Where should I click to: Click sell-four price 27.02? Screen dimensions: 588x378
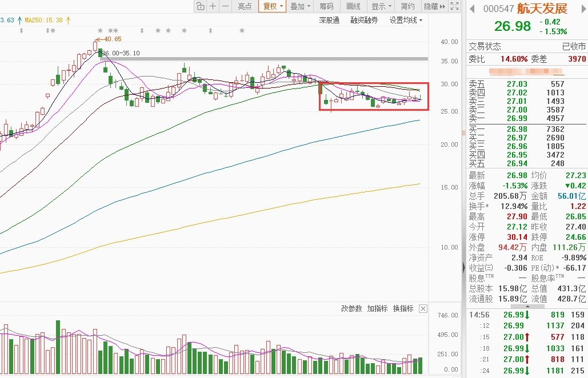[517, 93]
